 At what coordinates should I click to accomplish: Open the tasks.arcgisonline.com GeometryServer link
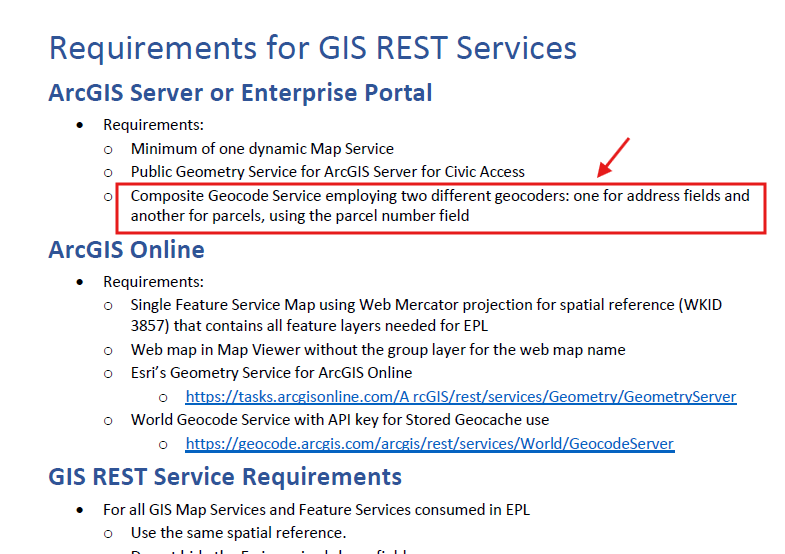[461, 397]
